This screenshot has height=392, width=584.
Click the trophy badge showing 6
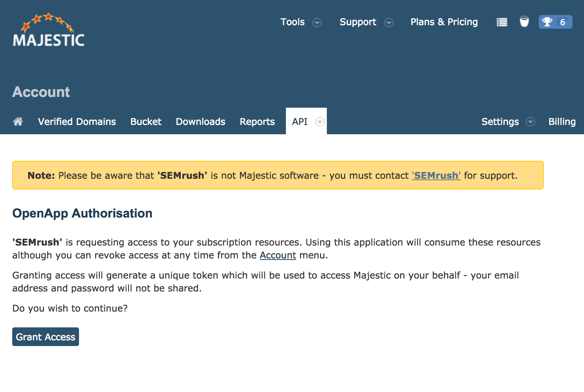(x=555, y=22)
